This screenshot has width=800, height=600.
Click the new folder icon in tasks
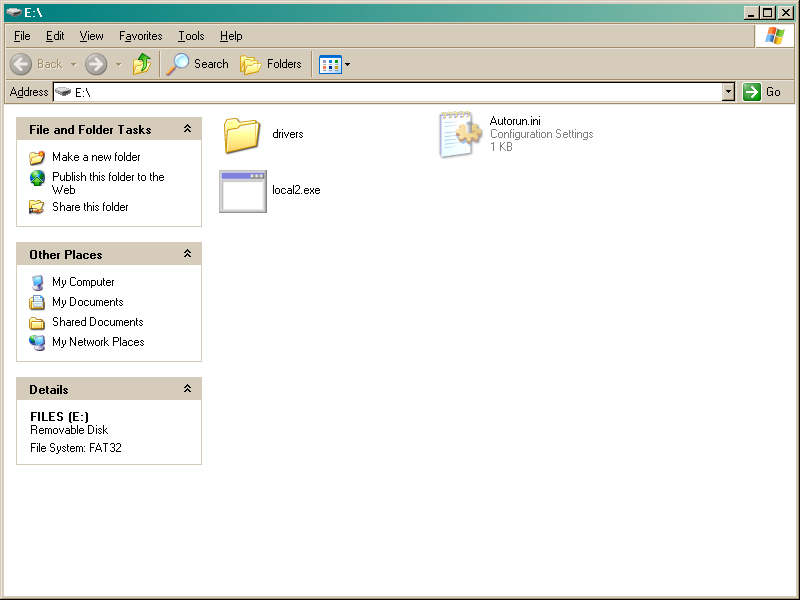37,157
